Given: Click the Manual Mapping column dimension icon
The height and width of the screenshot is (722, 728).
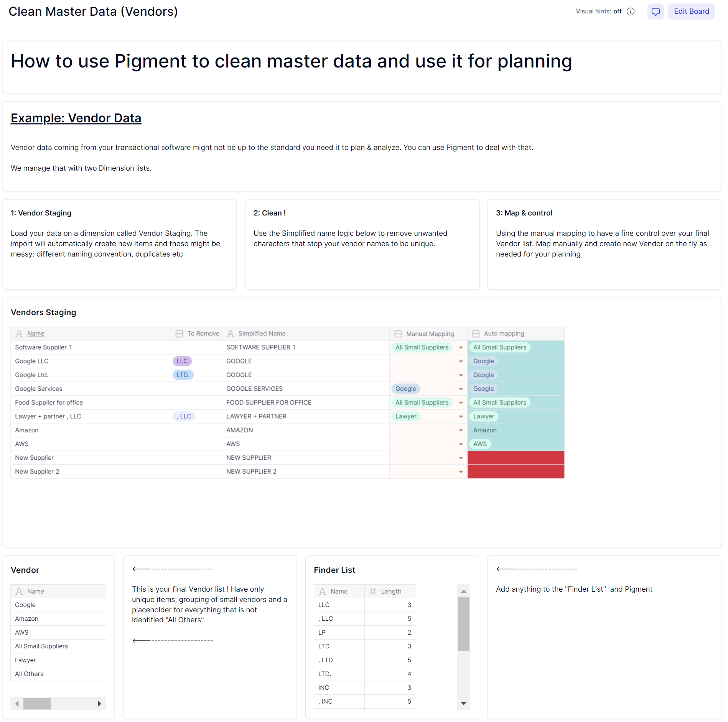Looking at the screenshot, I should (x=398, y=334).
